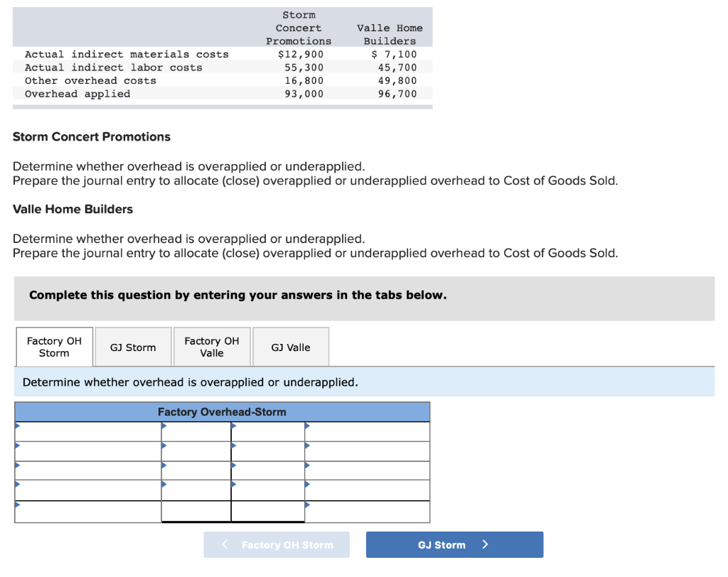Click the 93,000 overhead applied value
728x577 pixels.
(304, 94)
